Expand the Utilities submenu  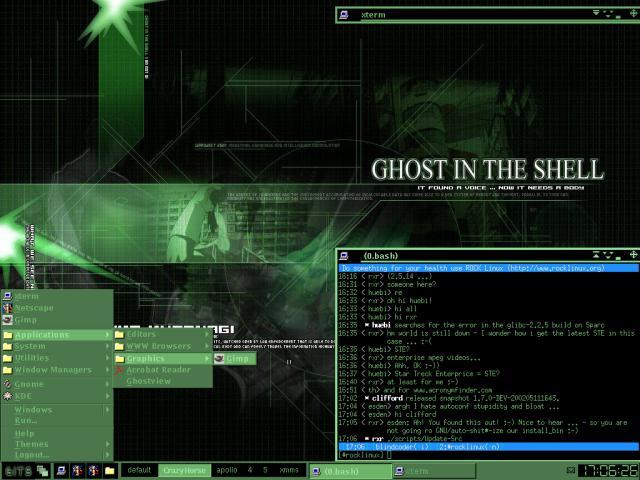(57, 358)
